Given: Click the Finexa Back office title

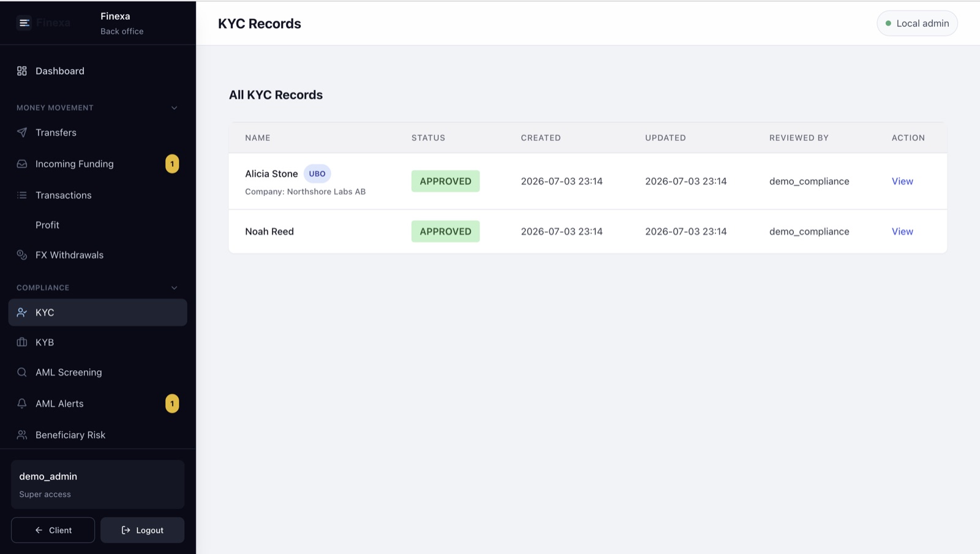Looking at the screenshot, I should [122, 23].
